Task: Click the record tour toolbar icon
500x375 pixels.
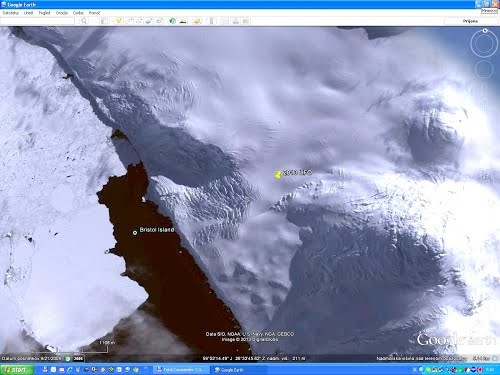Action: pyautogui.click(x=159, y=21)
